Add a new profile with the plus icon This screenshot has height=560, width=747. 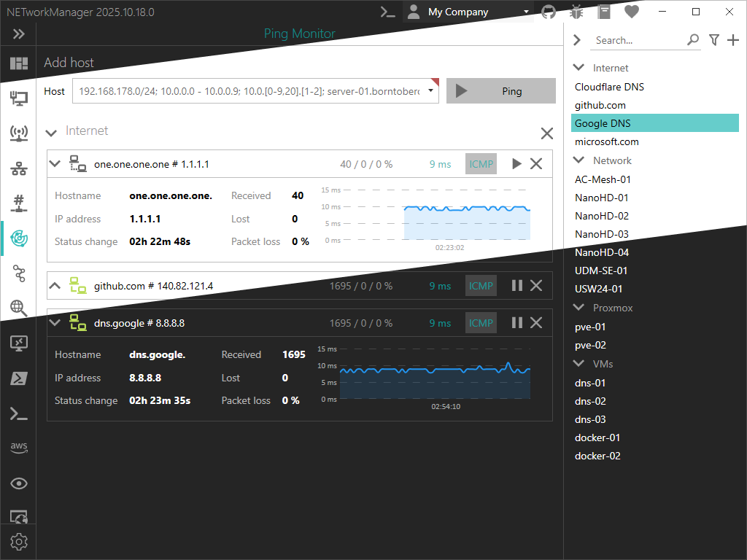click(x=734, y=40)
